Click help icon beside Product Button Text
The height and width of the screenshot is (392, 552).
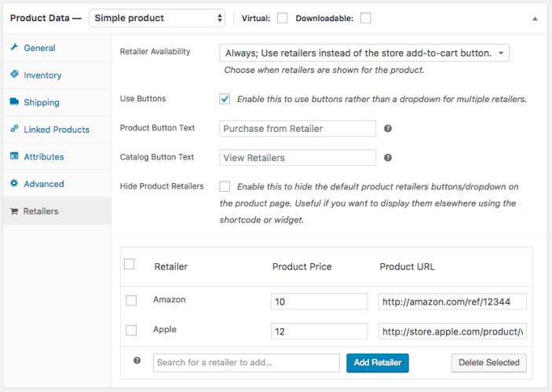tap(388, 129)
